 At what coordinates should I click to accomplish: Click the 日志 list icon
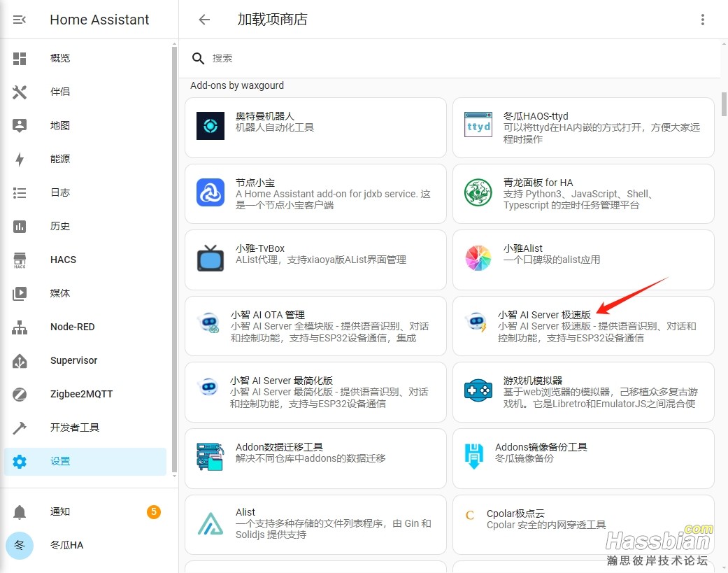tap(20, 192)
